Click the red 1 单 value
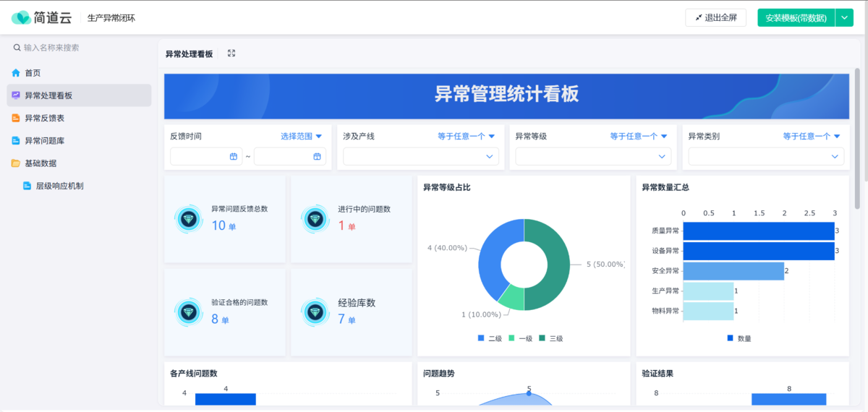Screen dimensions: 868x412 click(346, 226)
